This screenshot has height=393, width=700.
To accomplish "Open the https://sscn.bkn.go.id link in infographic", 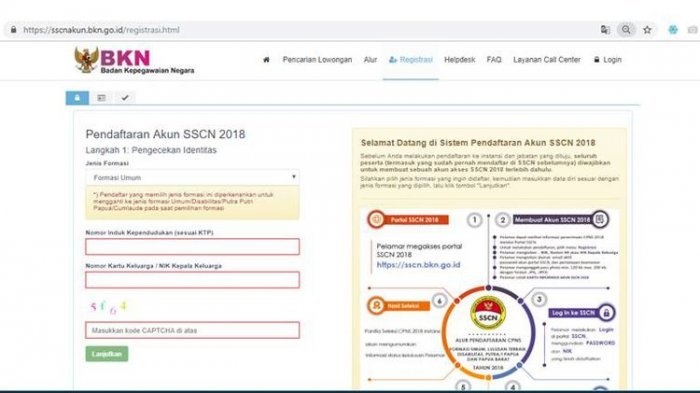I will pos(418,265).
